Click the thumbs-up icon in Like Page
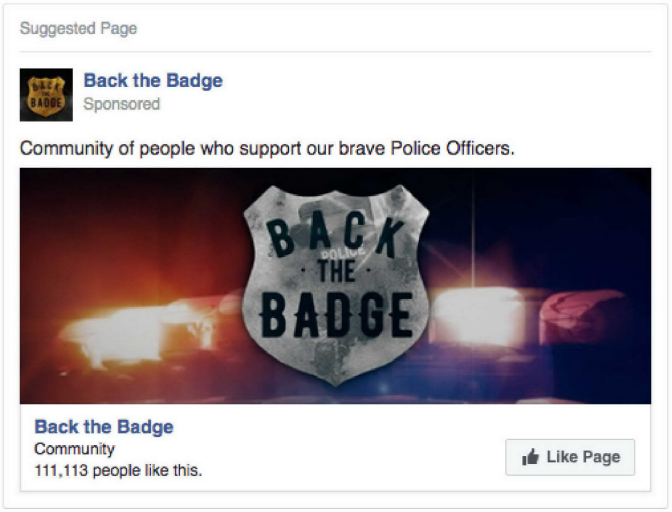This screenshot has height=512, width=672. [531, 458]
